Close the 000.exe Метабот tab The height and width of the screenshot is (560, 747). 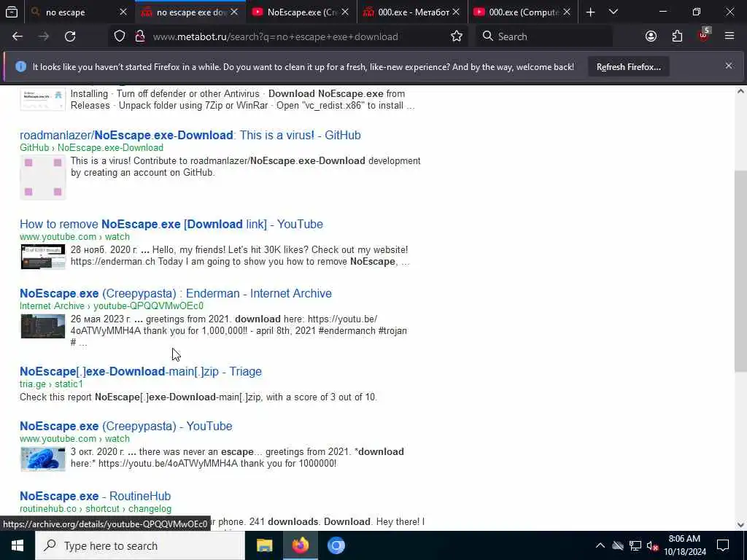[456, 12]
